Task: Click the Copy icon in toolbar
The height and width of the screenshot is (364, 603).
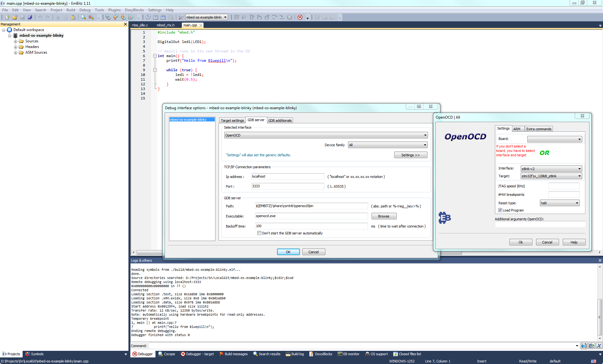Action: click(x=66, y=17)
